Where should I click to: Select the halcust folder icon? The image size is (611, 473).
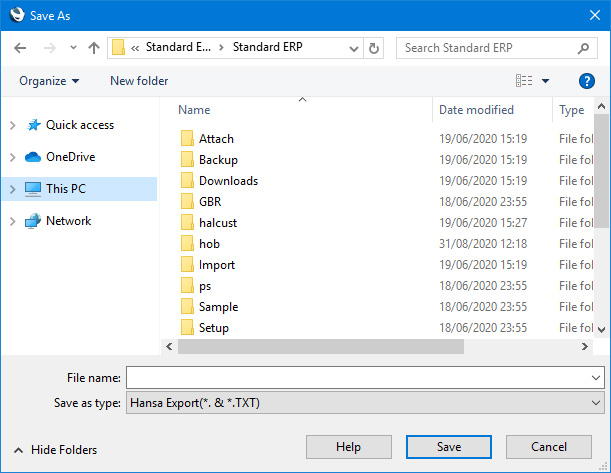coord(187,222)
